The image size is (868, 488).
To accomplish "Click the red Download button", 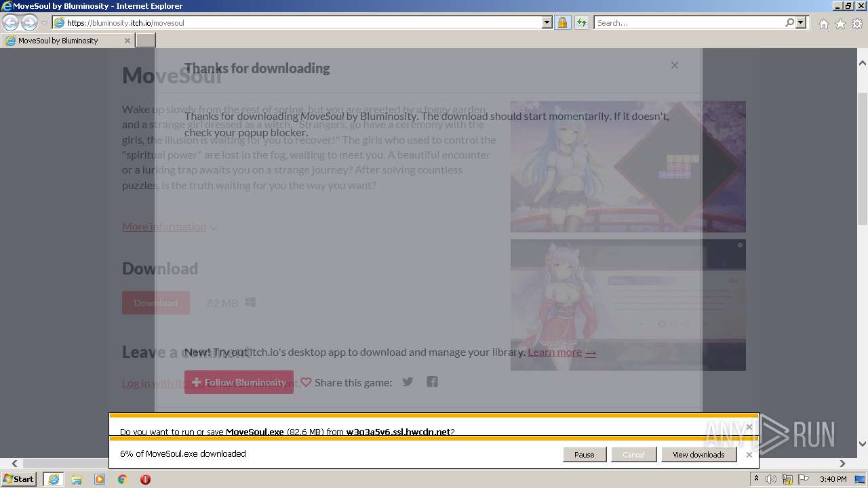I will coord(156,303).
